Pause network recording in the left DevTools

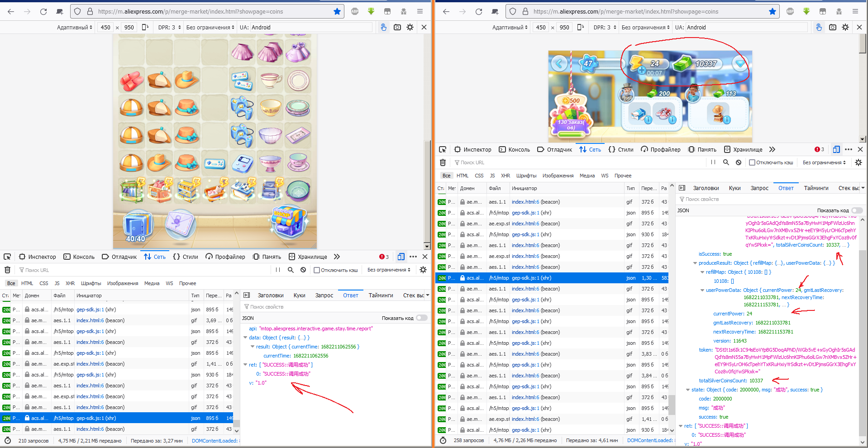tap(278, 270)
